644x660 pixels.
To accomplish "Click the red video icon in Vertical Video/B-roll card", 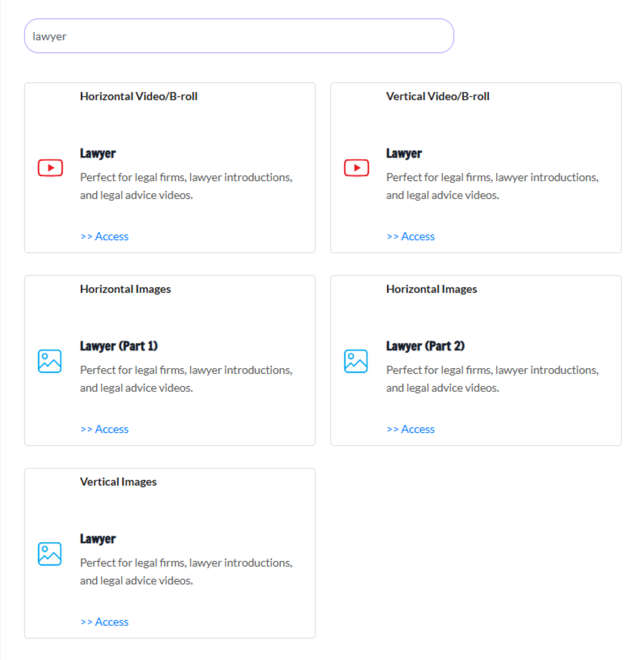I will click(356, 168).
